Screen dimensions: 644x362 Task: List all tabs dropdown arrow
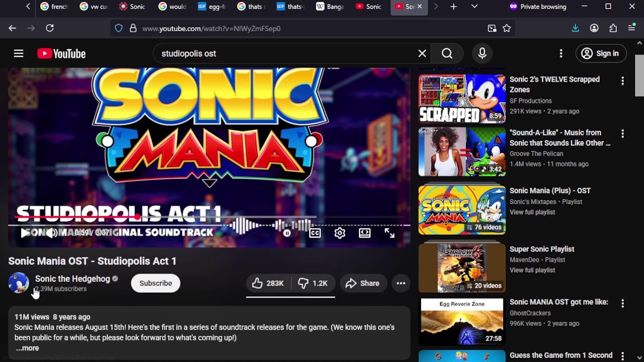click(474, 7)
